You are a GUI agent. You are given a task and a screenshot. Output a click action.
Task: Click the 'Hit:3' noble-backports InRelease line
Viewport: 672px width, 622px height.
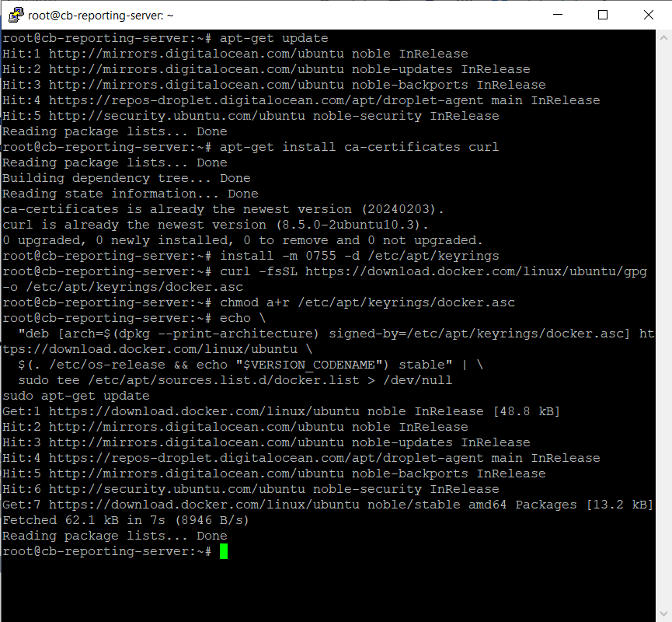[x=274, y=85]
